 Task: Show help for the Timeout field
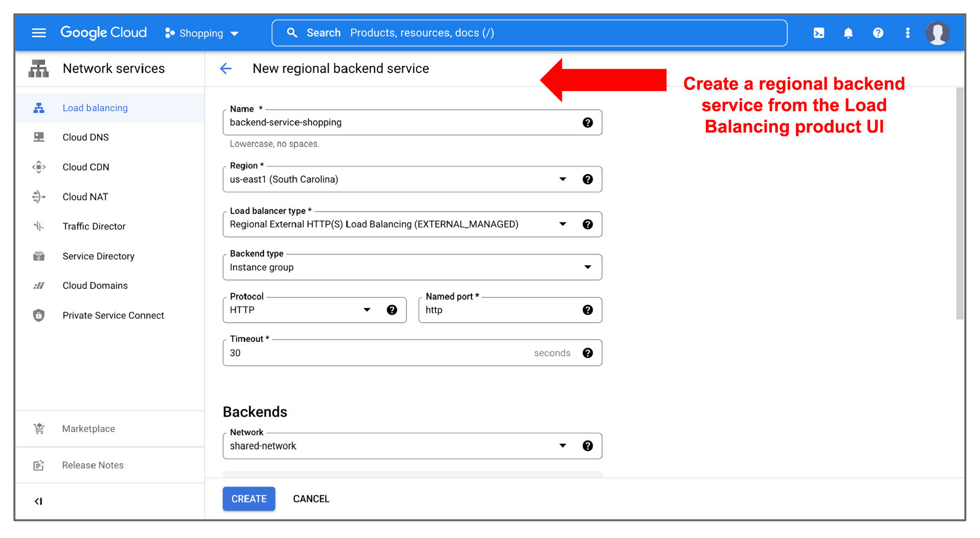(587, 353)
